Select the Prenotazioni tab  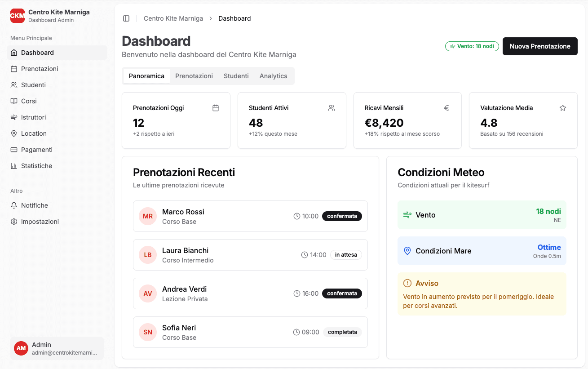tap(194, 76)
